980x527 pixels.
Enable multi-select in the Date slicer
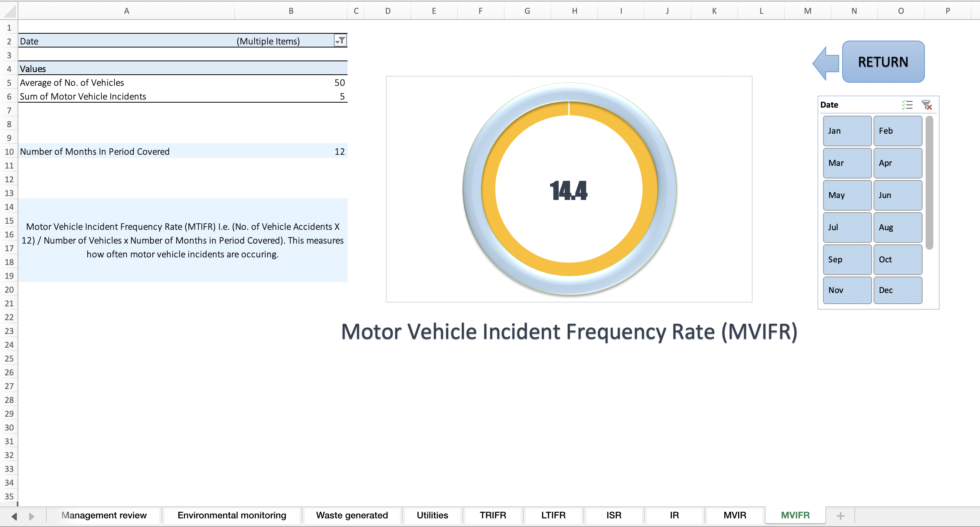907,105
